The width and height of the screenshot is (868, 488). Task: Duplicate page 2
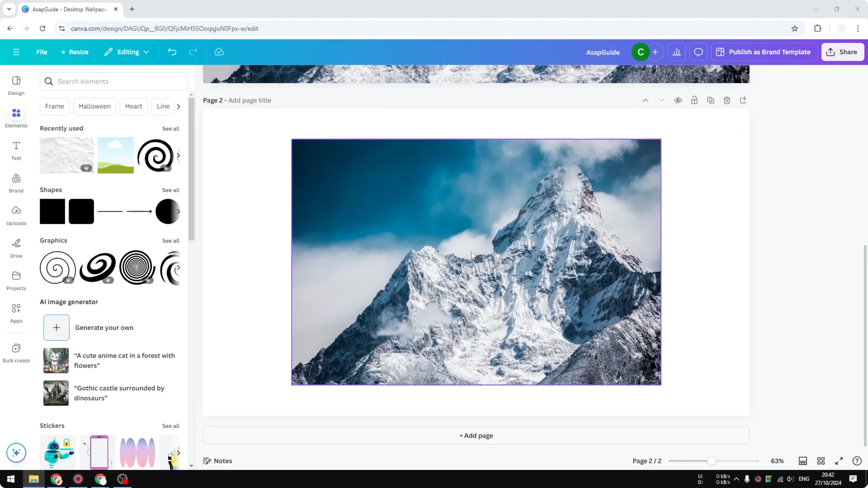coord(711,100)
